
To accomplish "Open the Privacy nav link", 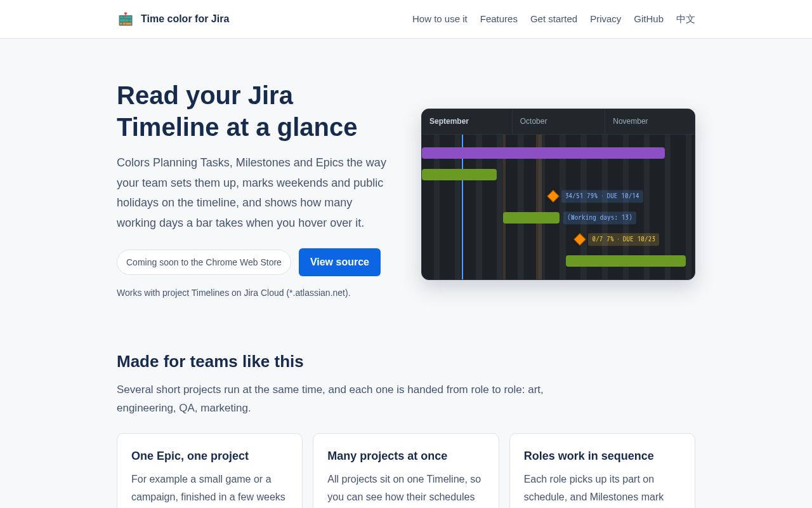I will click(605, 19).
